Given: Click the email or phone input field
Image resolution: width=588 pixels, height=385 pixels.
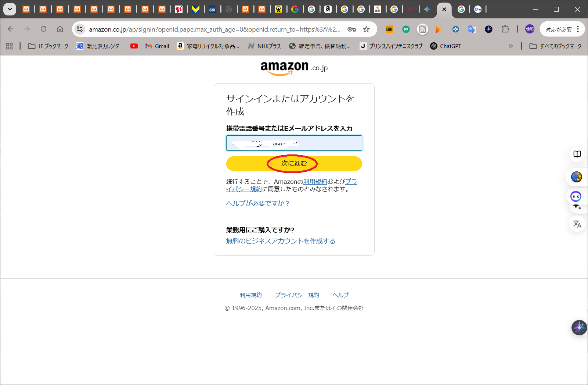Looking at the screenshot, I should point(294,143).
